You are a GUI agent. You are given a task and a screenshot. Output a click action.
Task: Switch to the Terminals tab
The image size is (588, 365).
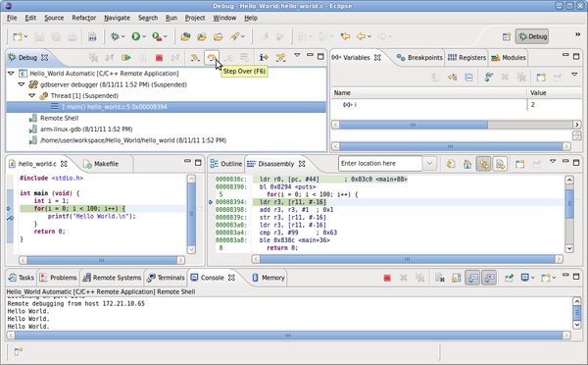click(166, 278)
